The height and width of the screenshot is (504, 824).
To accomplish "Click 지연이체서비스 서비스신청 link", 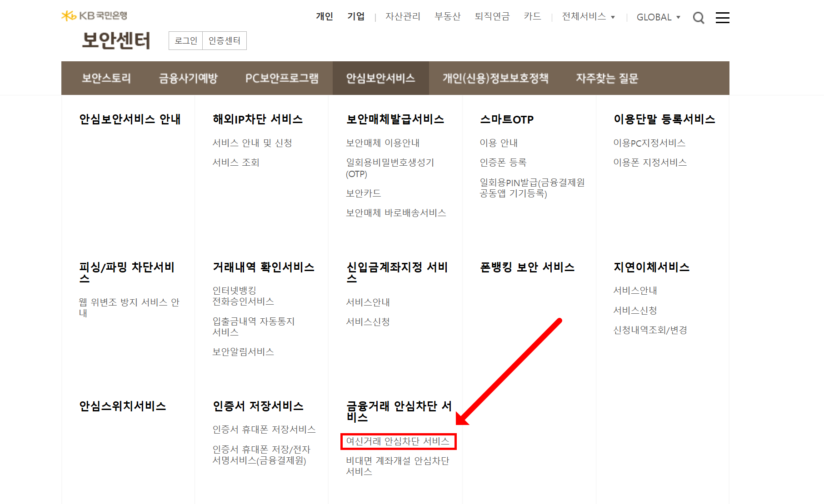I will click(x=636, y=311).
